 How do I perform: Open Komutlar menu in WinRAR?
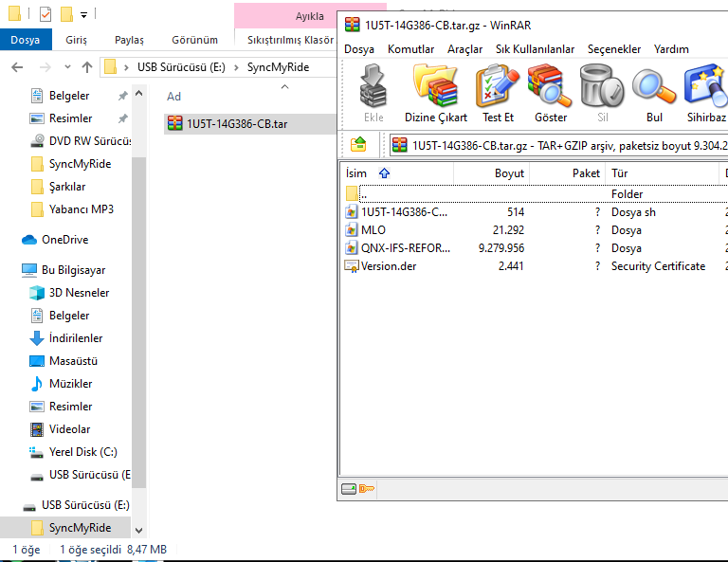pyautogui.click(x=410, y=49)
